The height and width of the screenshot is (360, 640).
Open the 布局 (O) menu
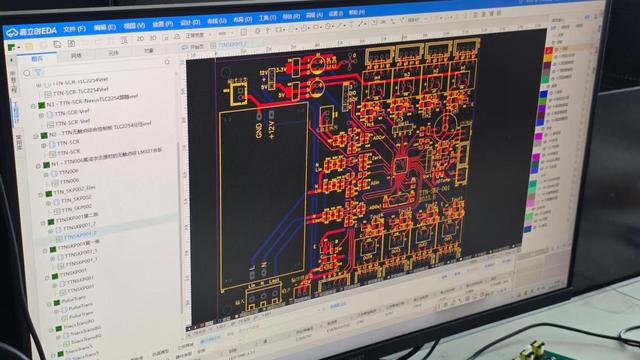click(242, 19)
